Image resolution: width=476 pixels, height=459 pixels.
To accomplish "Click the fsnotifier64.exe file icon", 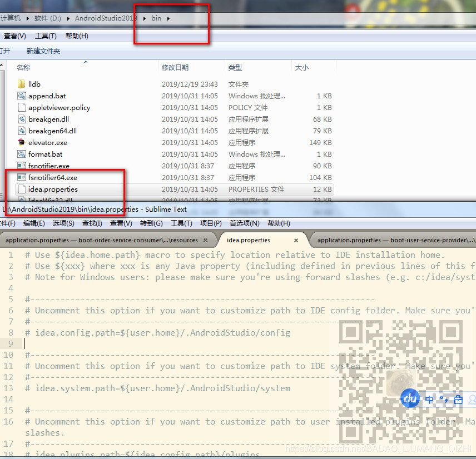I will 21,177.
